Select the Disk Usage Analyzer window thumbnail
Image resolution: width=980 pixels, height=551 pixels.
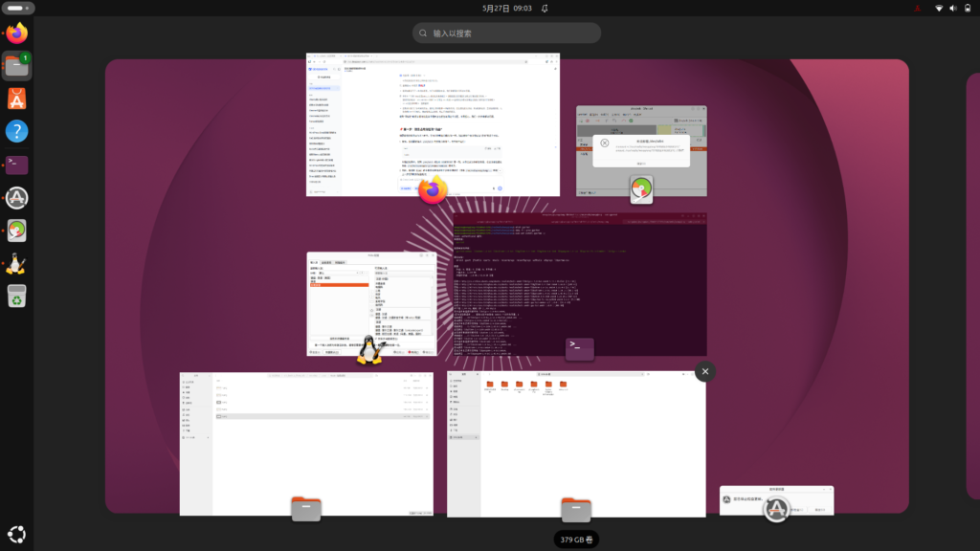tap(641, 150)
